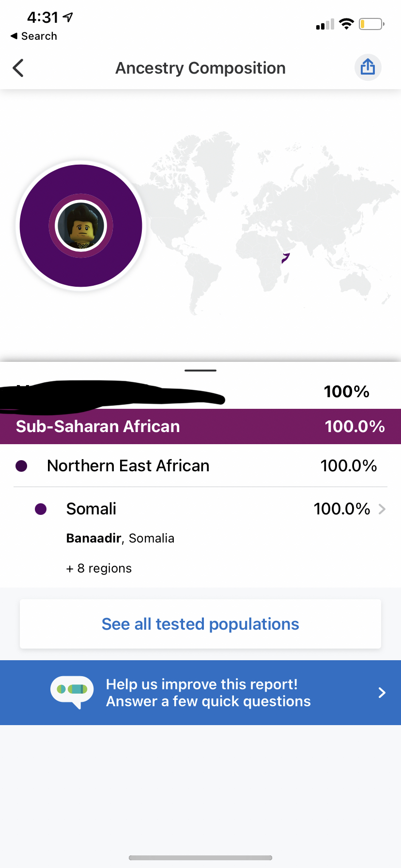
Task: Tap the Wi-Fi status icon
Action: click(346, 24)
